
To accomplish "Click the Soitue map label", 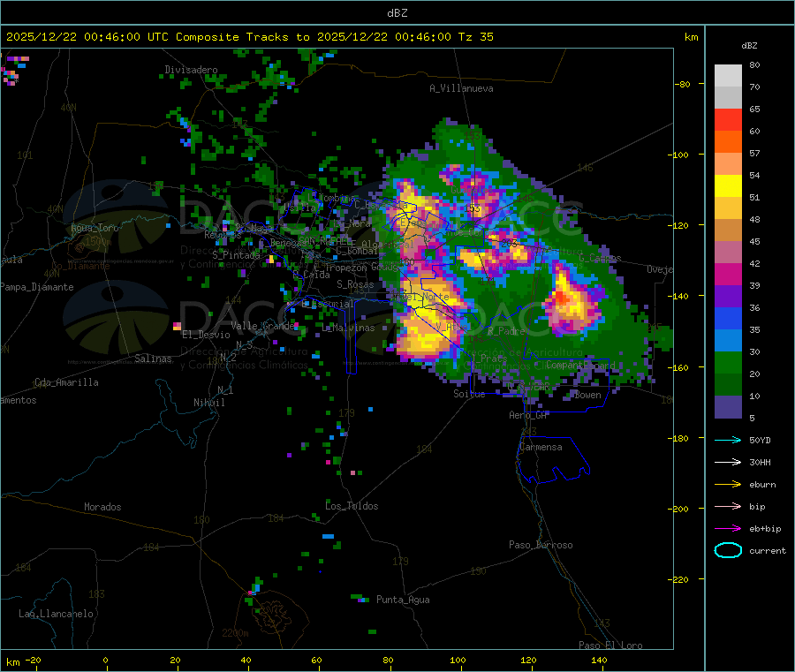I will tap(469, 393).
